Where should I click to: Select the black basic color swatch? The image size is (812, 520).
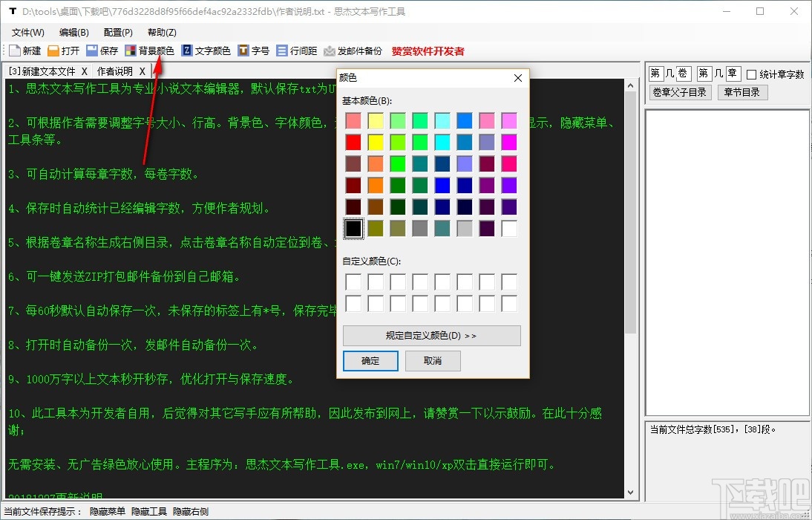(353, 229)
